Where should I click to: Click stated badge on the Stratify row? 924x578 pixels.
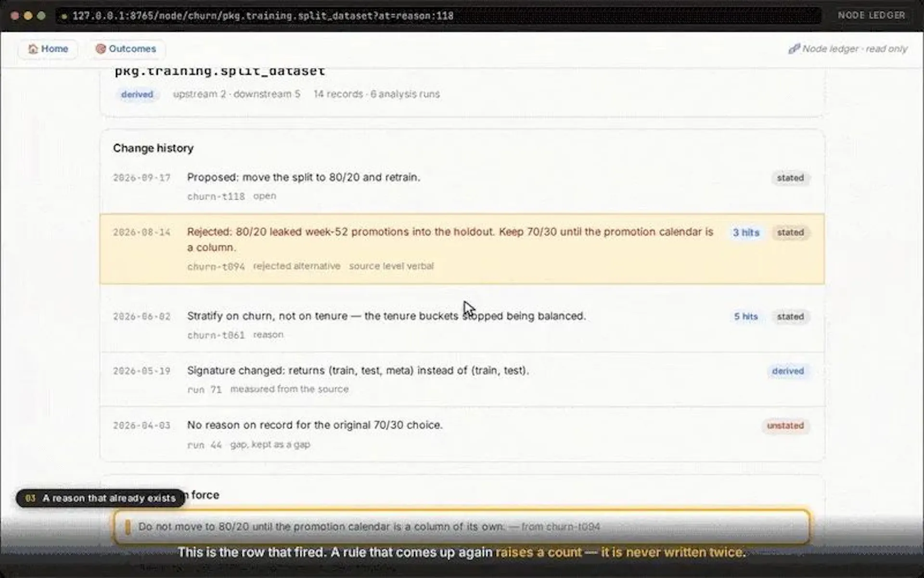point(790,316)
